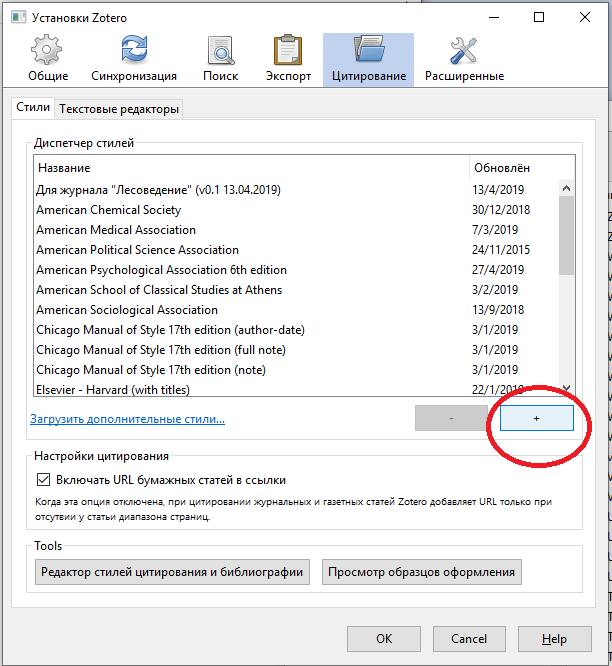Click the Cancel button
Viewport: 612px width, 666px height.
click(469, 639)
